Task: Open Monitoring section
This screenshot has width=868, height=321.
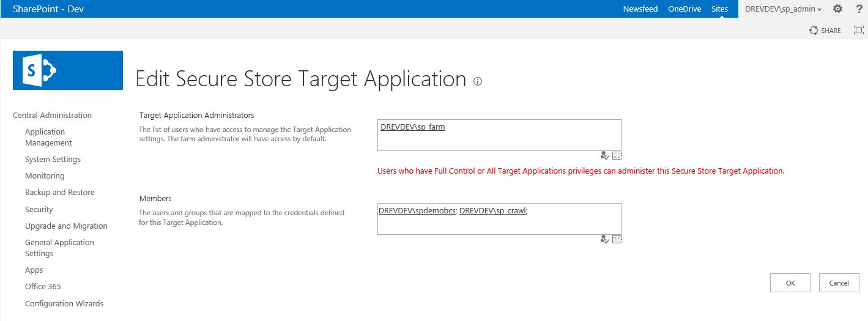Action: click(45, 175)
